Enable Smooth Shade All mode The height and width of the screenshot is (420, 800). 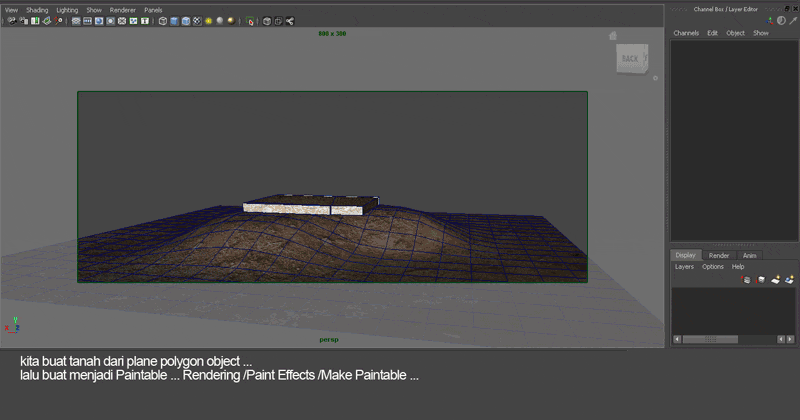tap(174, 21)
